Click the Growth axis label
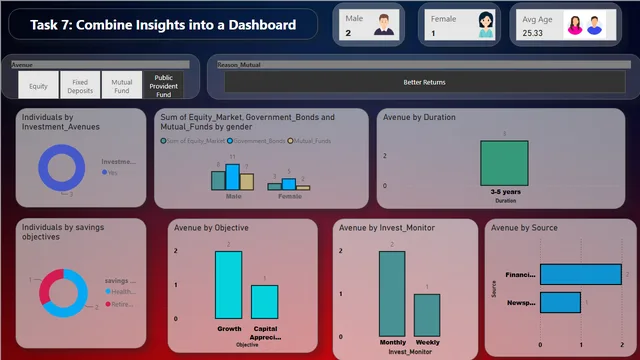 229,329
